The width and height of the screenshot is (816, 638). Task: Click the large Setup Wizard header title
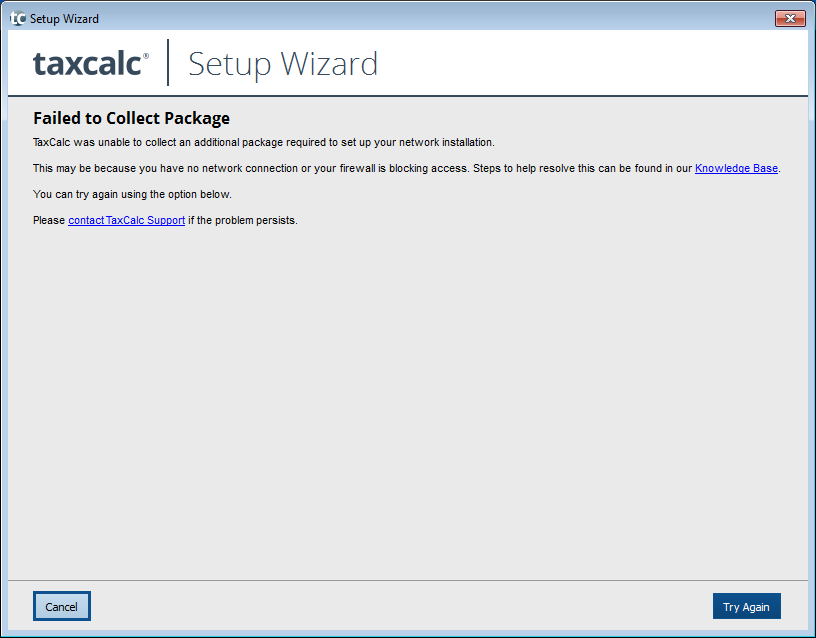tap(283, 64)
